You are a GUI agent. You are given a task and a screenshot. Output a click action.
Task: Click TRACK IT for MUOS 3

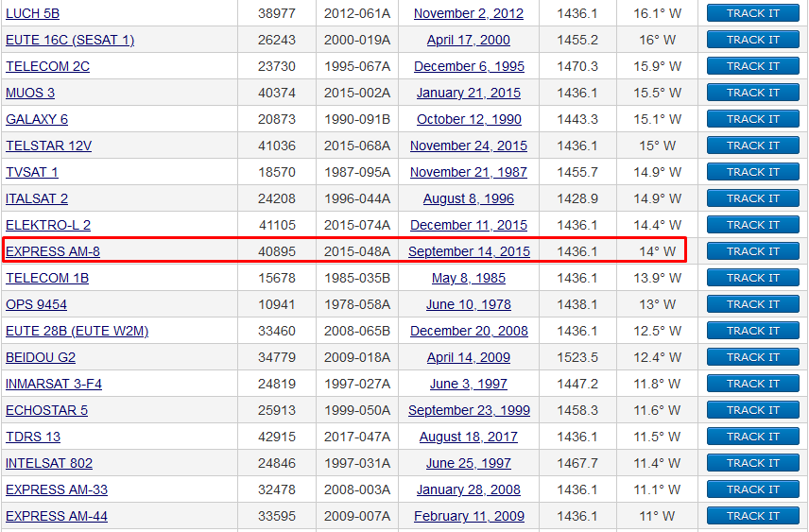752,93
